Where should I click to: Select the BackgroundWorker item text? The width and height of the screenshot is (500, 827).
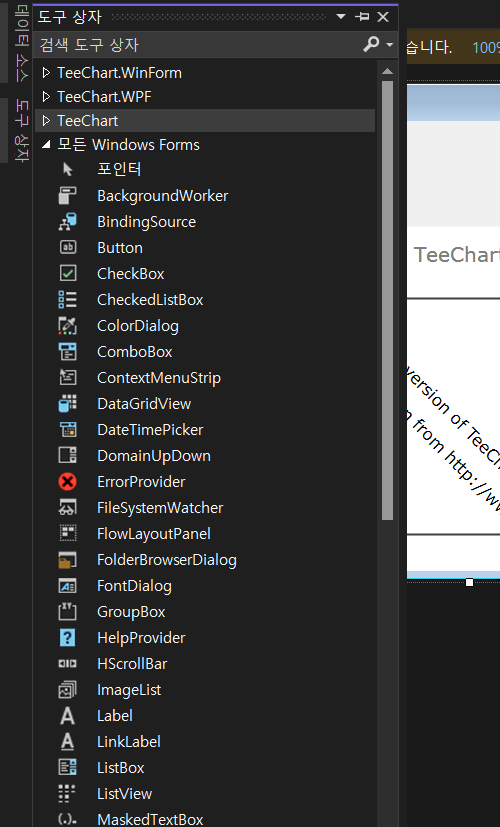tap(162, 196)
